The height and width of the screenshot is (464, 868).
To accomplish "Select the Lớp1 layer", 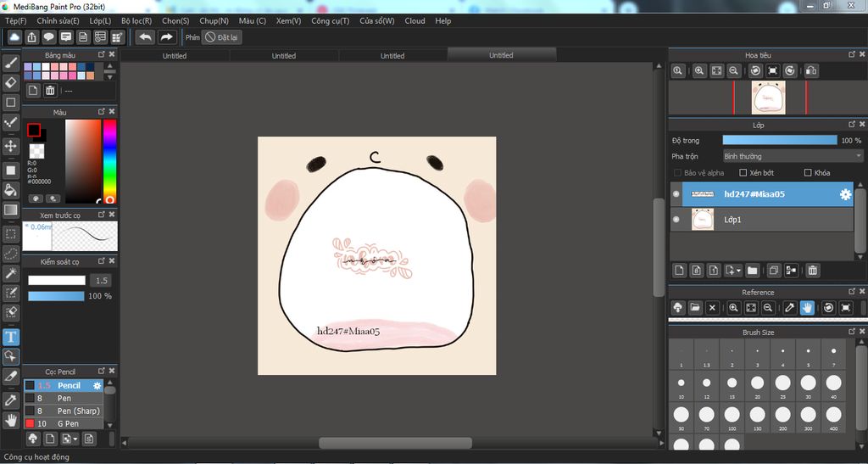I will (x=762, y=220).
